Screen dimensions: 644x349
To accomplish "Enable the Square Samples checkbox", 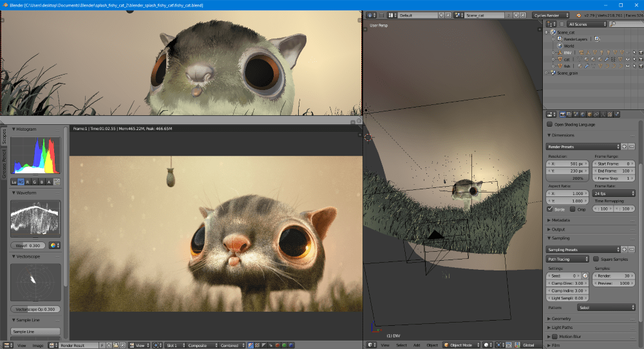I will (x=596, y=259).
